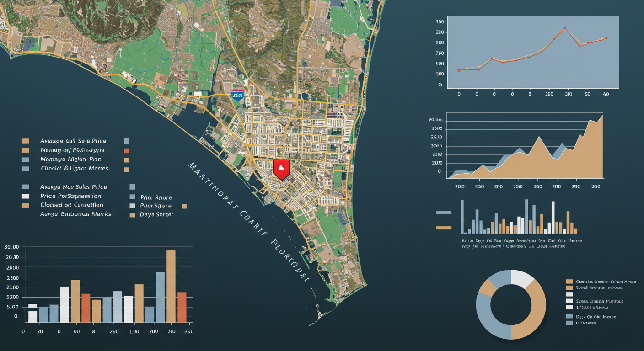Click the red home marker on the map
The height and width of the screenshot is (351, 644).
click(x=281, y=169)
